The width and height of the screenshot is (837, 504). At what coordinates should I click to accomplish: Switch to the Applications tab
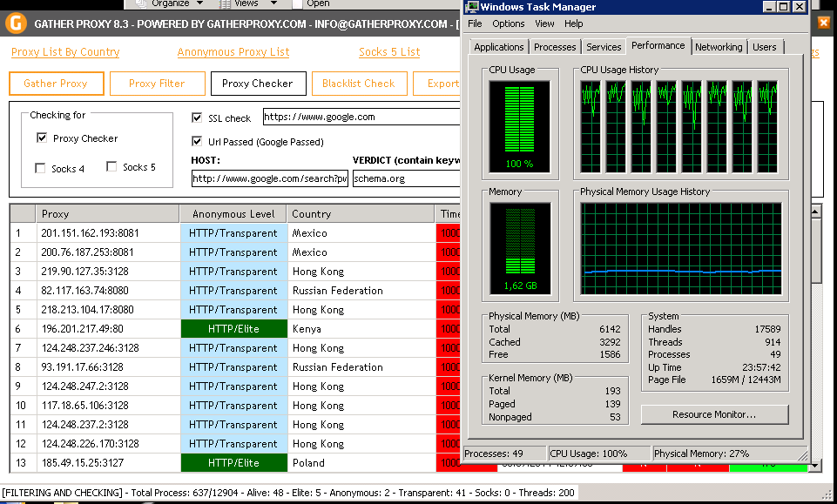pyautogui.click(x=498, y=47)
